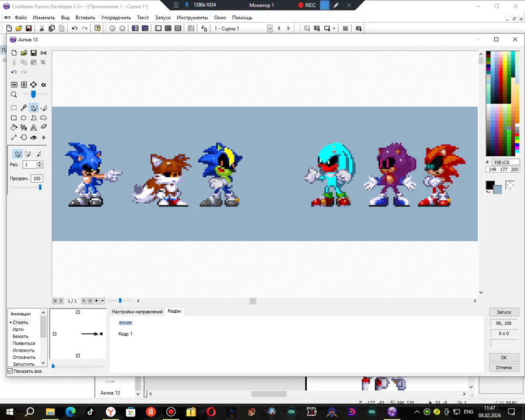Click the horizontal flip icon
Image resolution: width=525 pixels, height=420 pixels.
(14, 85)
